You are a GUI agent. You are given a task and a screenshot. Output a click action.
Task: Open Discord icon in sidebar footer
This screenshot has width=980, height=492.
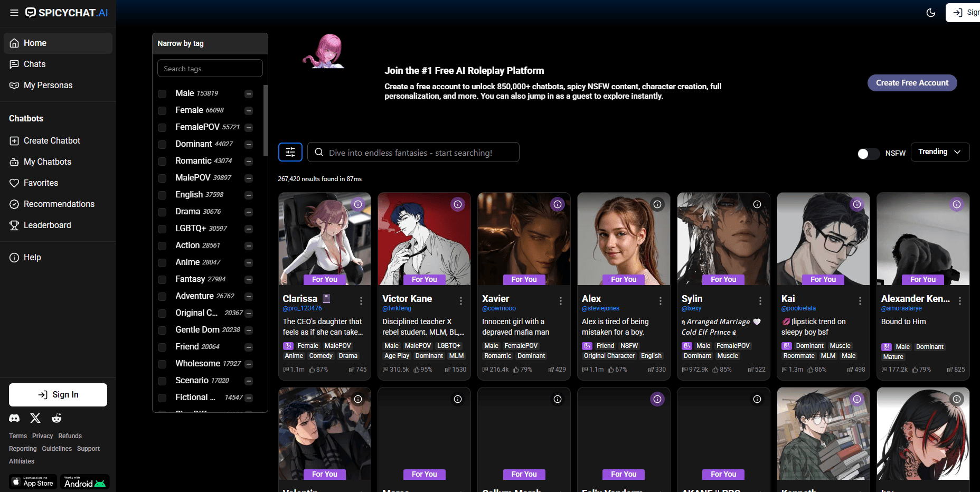15,418
